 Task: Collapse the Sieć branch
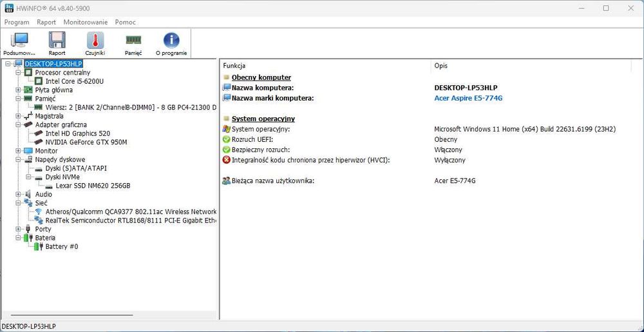(x=18, y=203)
